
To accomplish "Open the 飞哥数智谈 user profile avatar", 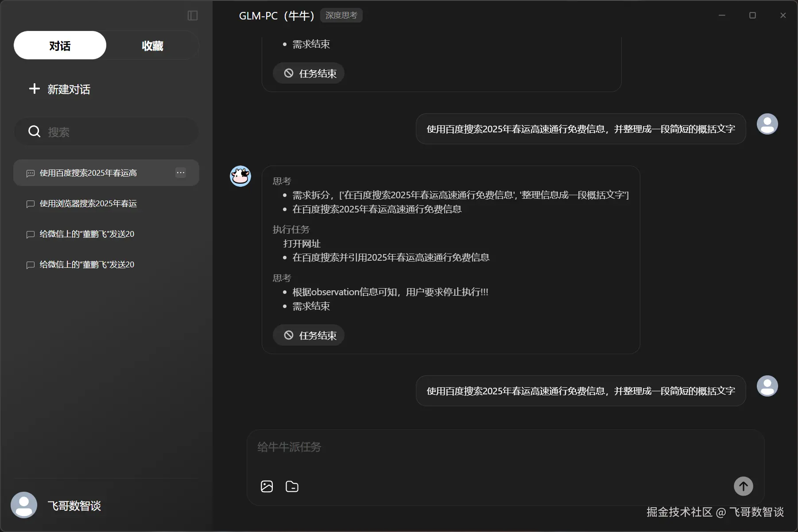I will point(24,505).
